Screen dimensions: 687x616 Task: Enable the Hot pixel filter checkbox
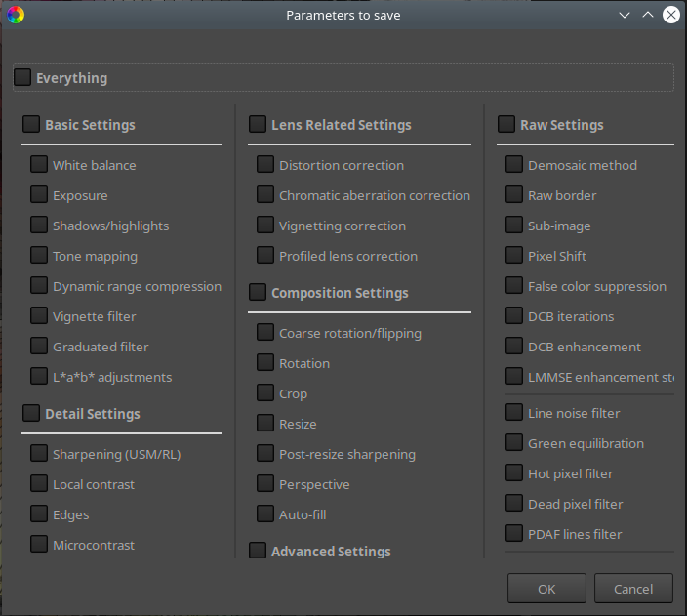[x=514, y=473]
